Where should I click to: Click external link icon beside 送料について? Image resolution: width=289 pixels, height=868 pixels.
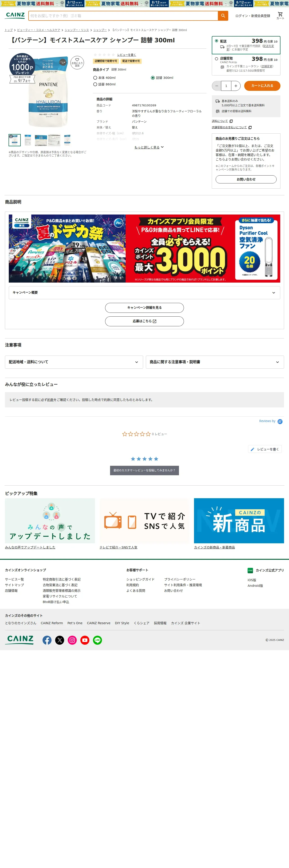point(231,121)
